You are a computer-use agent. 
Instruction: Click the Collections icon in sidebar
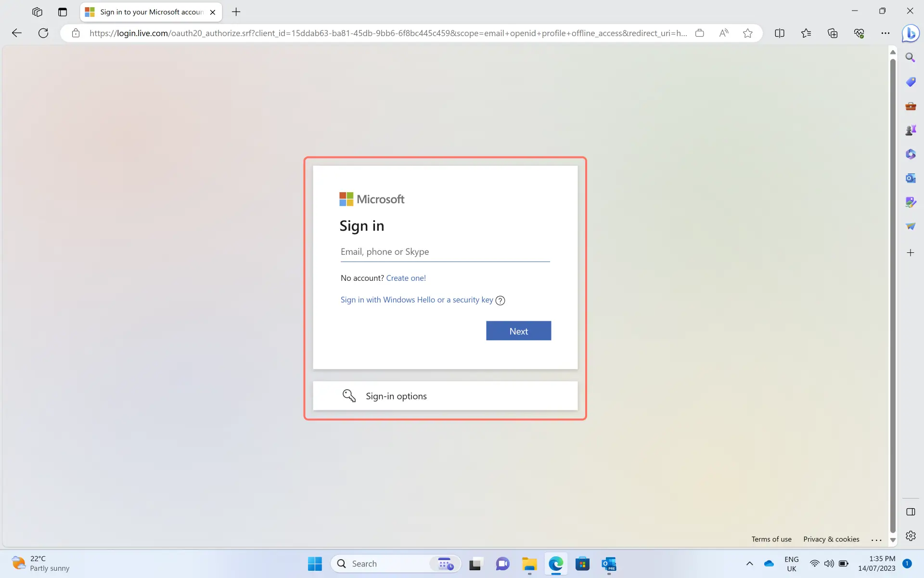(x=832, y=33)
